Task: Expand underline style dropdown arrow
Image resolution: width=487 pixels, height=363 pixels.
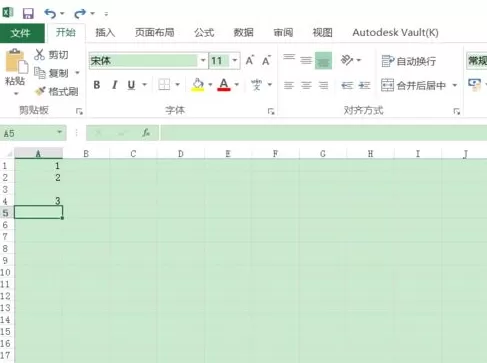Action: (x=144, y=85)
